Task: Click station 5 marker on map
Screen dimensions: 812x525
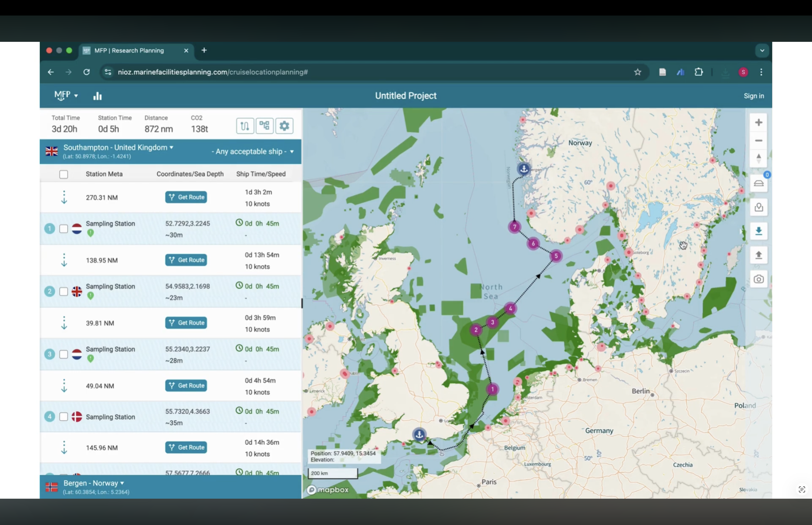Action: 556,256
